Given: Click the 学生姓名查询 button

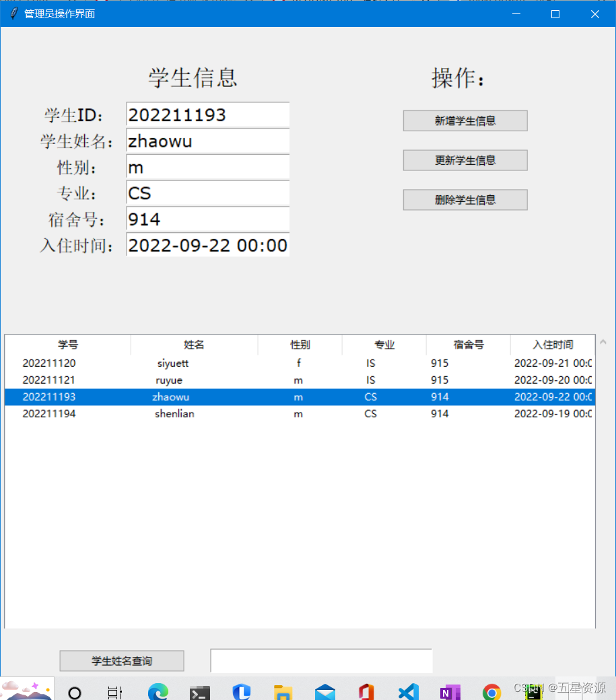Looking at the screenshot, I should [x=122, y=661].
